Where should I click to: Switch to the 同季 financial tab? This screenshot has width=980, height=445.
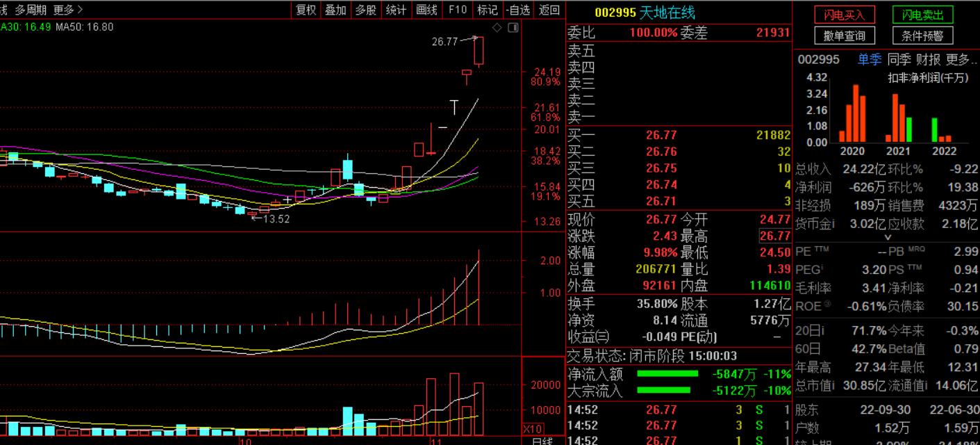899,60
